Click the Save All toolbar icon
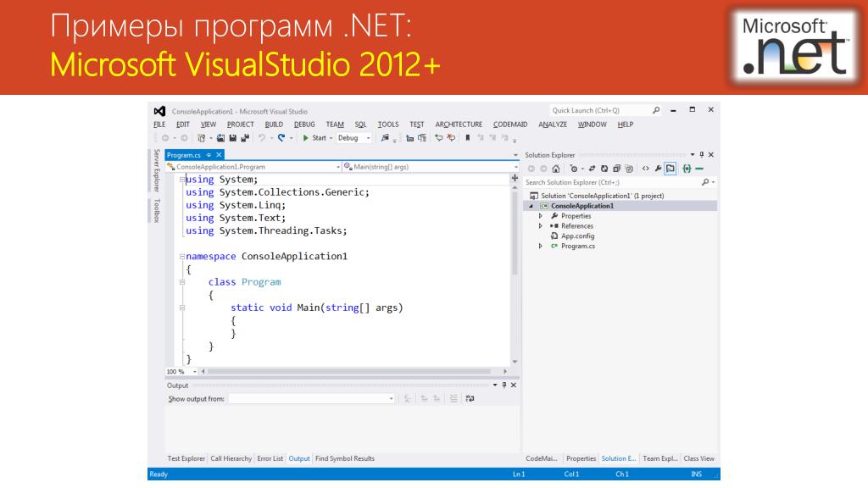This screenshot has width=868, height=488. click(245, 138)
